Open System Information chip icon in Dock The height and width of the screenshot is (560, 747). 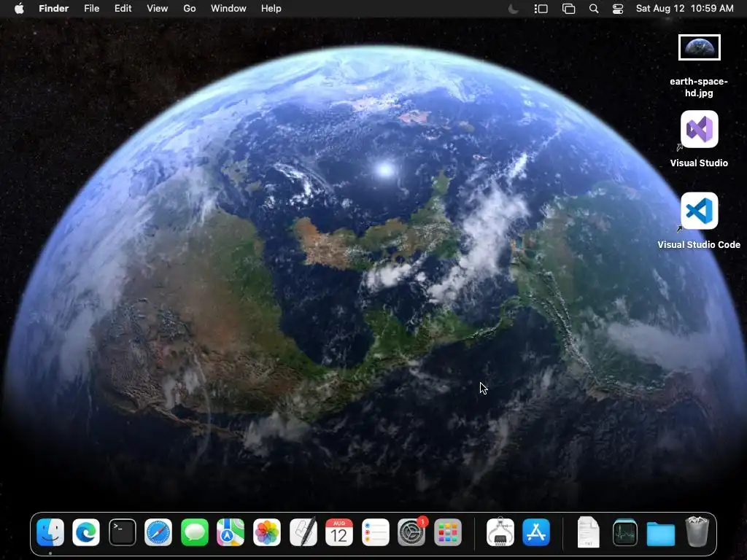click(x=500, y=532)
